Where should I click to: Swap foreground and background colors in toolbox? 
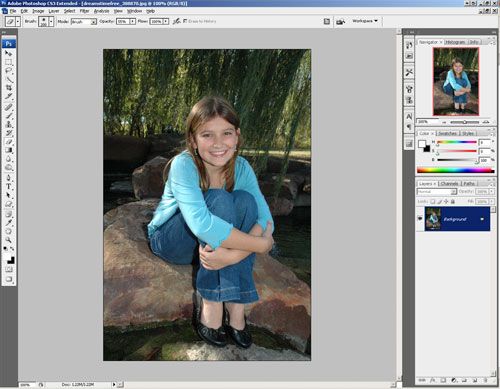12,249
